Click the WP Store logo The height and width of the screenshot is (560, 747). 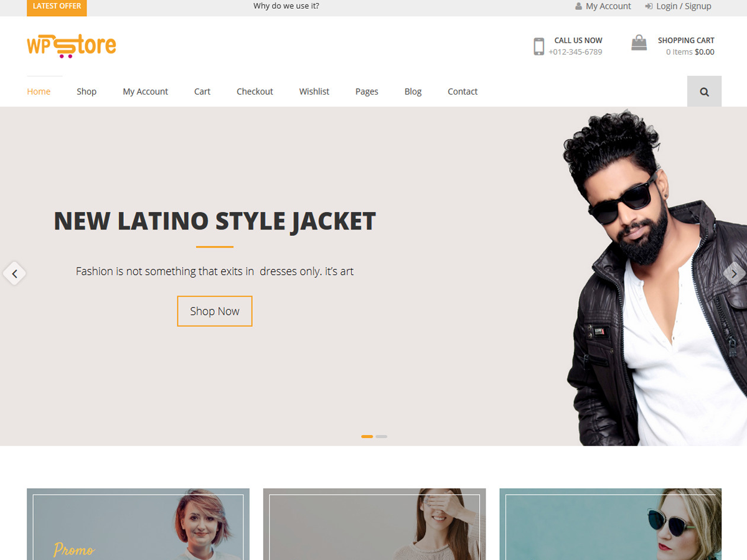point(70,45)
